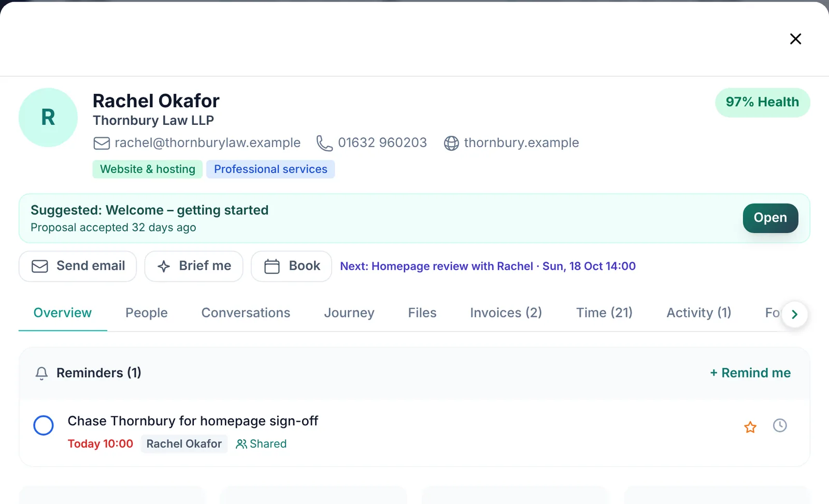The image size is (829, 504).
Task: Click the Shared people icon on the reminder
Action: tap(241, 444)
